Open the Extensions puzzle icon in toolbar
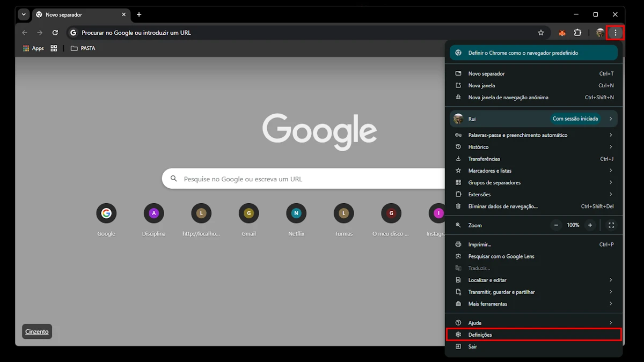Screen dimensions: 644x362 click(x=577, y=33)
